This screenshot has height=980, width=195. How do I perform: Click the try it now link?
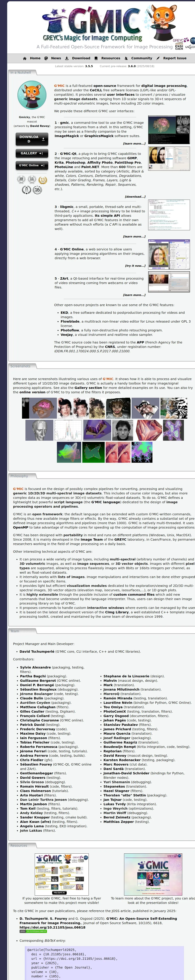(135, 266)
